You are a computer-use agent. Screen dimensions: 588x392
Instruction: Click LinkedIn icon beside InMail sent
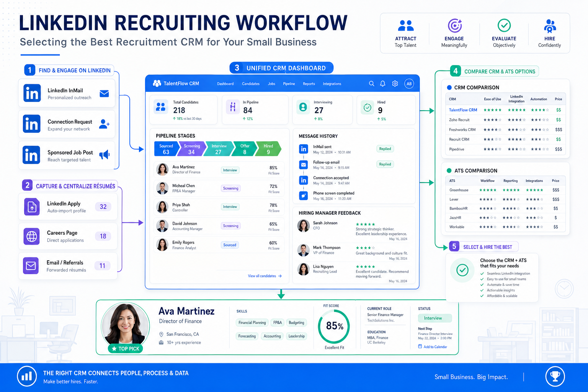304,149
